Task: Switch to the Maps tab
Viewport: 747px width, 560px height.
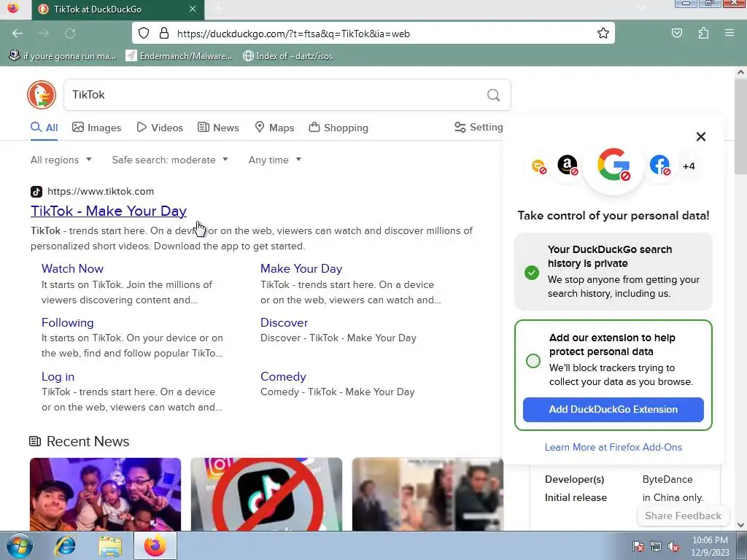Action: pyautogui.click(x=274, y=128)
